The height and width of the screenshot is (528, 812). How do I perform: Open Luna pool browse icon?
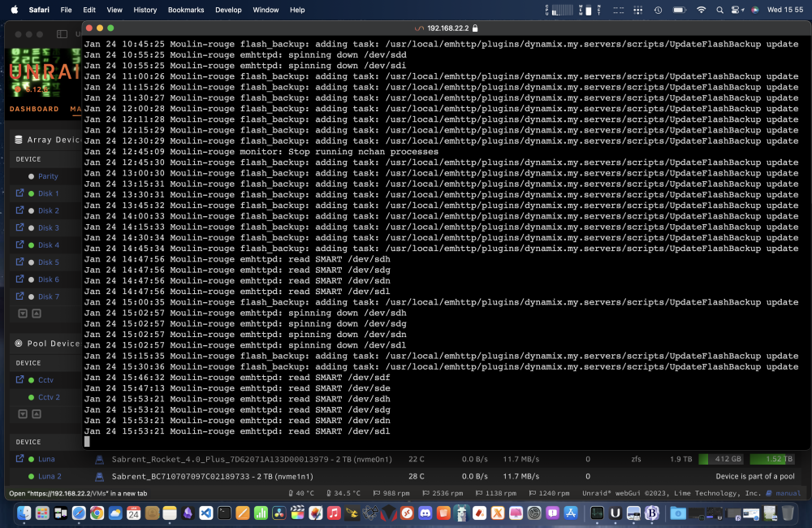coord(19,459)
